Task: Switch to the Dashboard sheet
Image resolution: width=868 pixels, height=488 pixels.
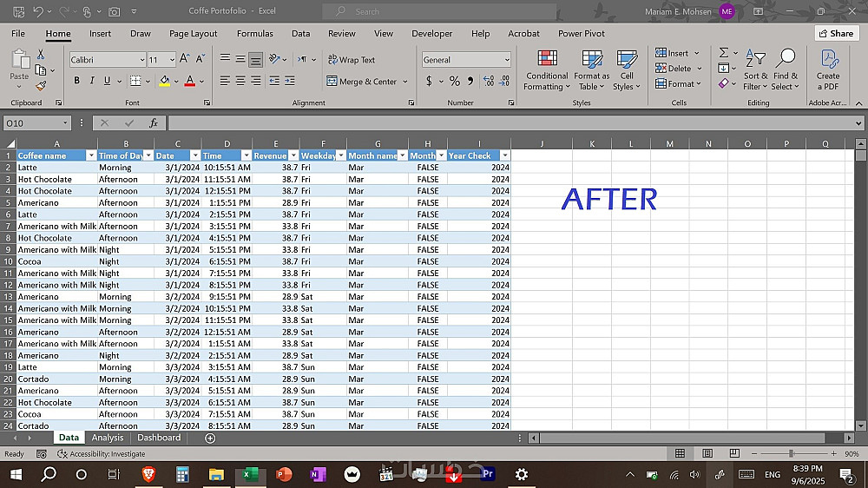Action: [x=159, y=438]
